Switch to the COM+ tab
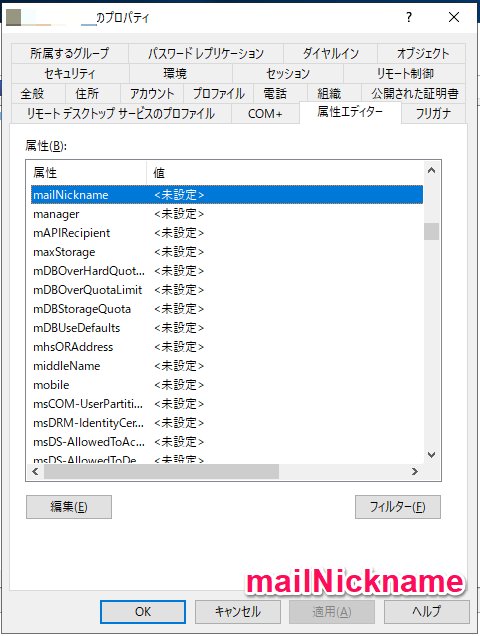480x636 pixels. tap(265, 114)
